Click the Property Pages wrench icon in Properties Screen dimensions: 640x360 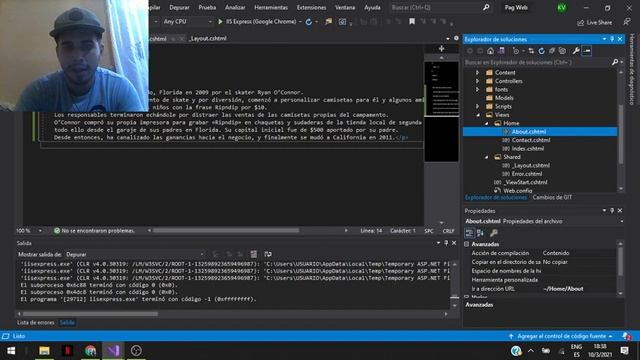493,233
